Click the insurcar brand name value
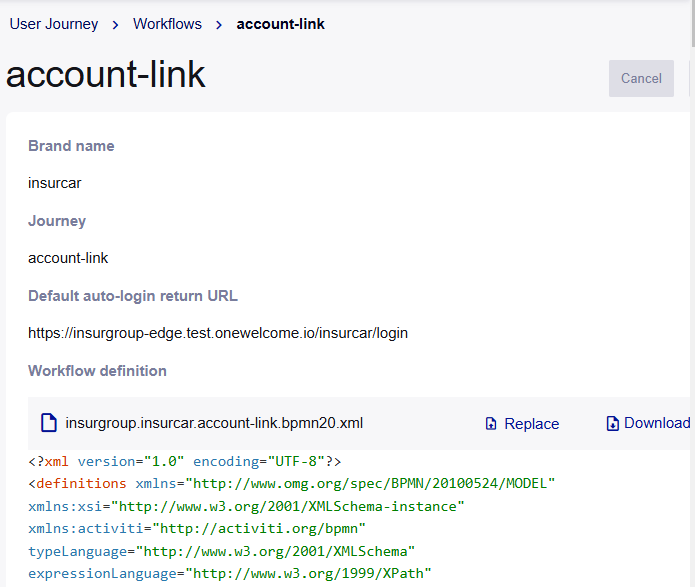Image resolution: width=695 pixels, height=587 pixels. point(55,183)
